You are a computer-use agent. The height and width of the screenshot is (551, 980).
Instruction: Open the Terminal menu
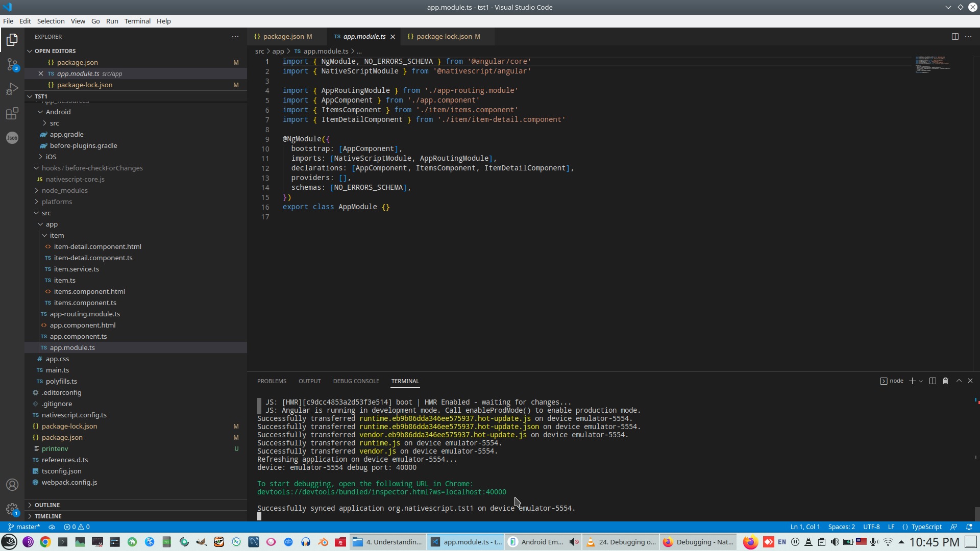click(137, 21)
